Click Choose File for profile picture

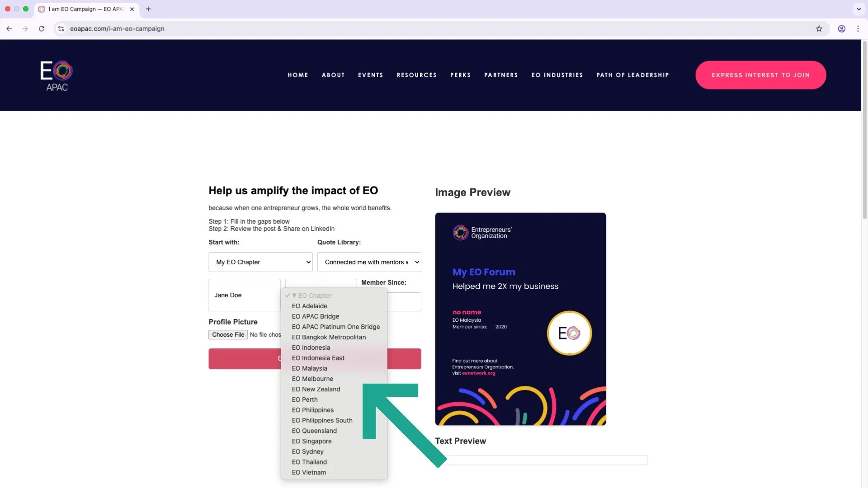pyautogui.click(x=228, y=334)
